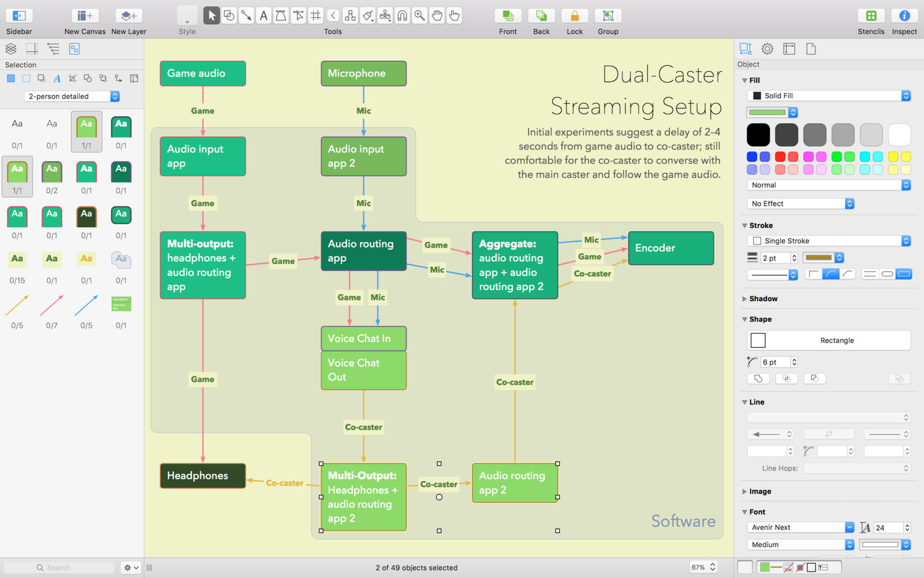Switch to the Canvas inspector tab
The height and width of the screenshot is (578, 924).
789,49
